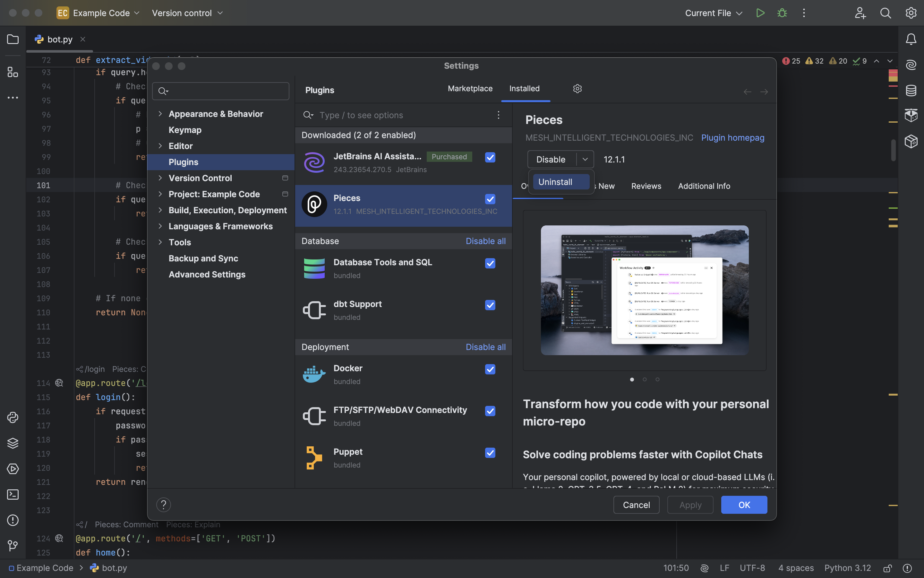Switch to the Installed tab
Image resolution: width=924 pixels, height=578 pixels.
(524, 89)
